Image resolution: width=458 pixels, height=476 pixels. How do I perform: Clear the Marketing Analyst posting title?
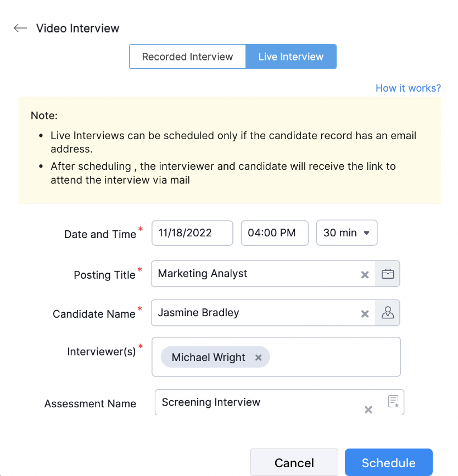[365, 274]
